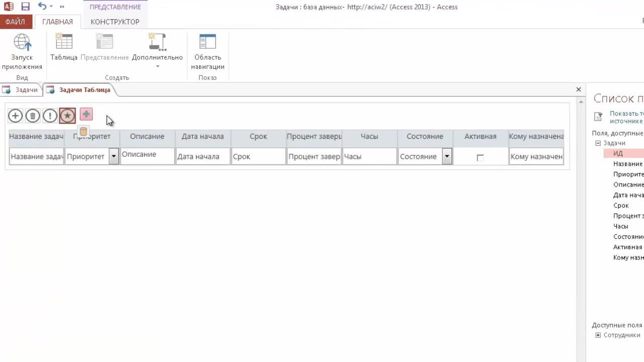Create a new table with Таблица

pyautogui.click(x=64, y=48)
